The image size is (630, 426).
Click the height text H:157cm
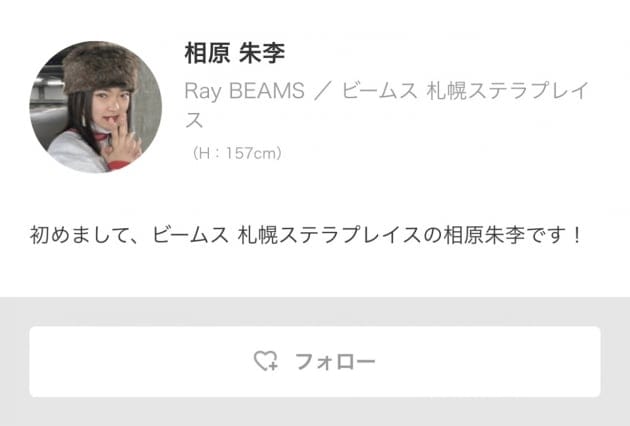237,153
